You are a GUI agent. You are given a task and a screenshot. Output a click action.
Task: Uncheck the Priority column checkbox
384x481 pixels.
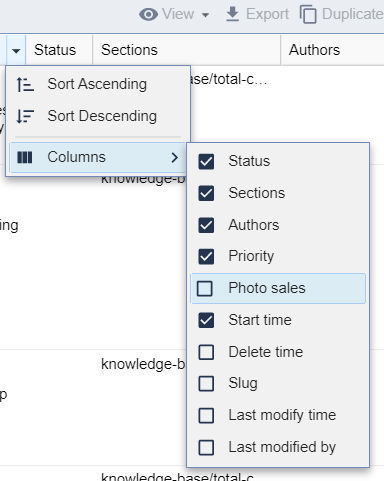[206, 257]
